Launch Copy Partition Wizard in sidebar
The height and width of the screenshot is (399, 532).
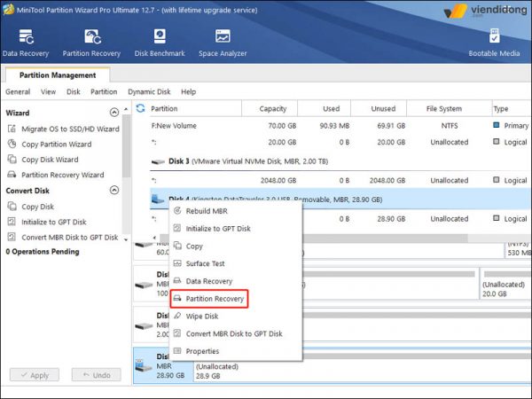coord(57,144)
